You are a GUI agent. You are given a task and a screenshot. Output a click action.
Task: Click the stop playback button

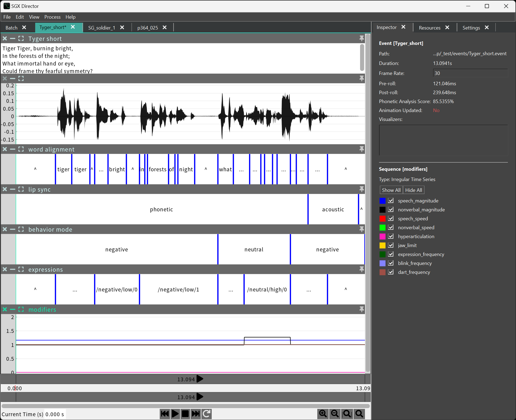point(185,414)
